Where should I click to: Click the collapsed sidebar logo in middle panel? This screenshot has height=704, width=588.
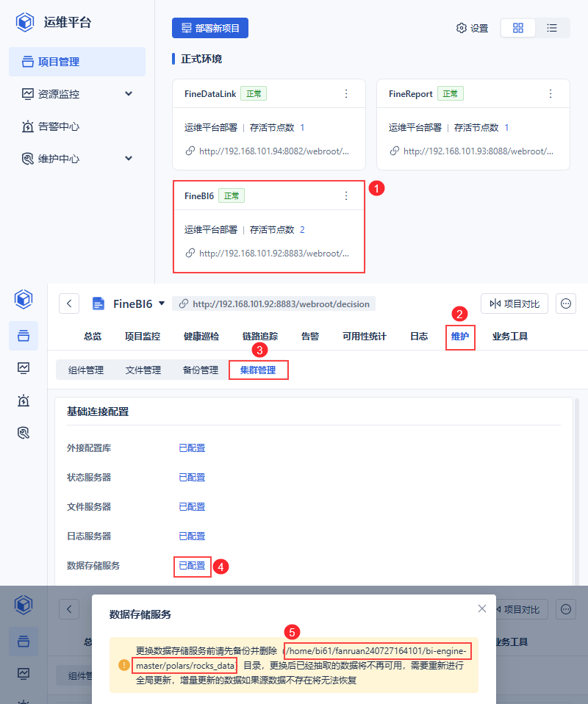point(24,299)
